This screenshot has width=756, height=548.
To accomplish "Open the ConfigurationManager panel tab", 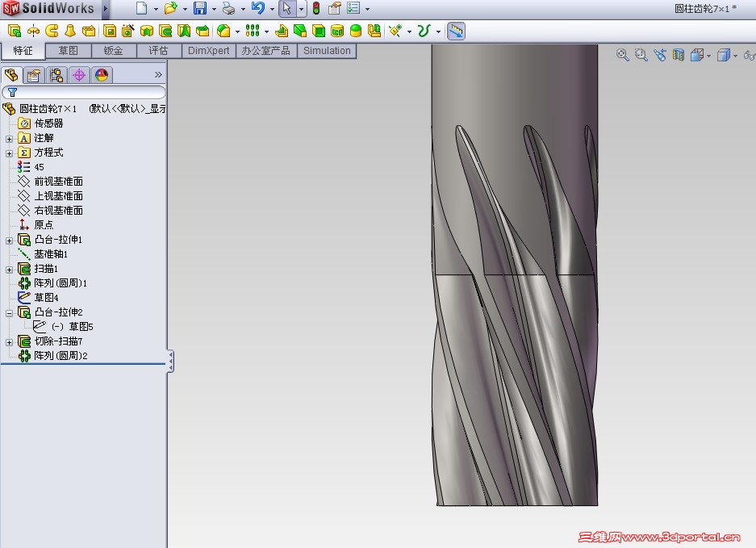I will point(56,75).
